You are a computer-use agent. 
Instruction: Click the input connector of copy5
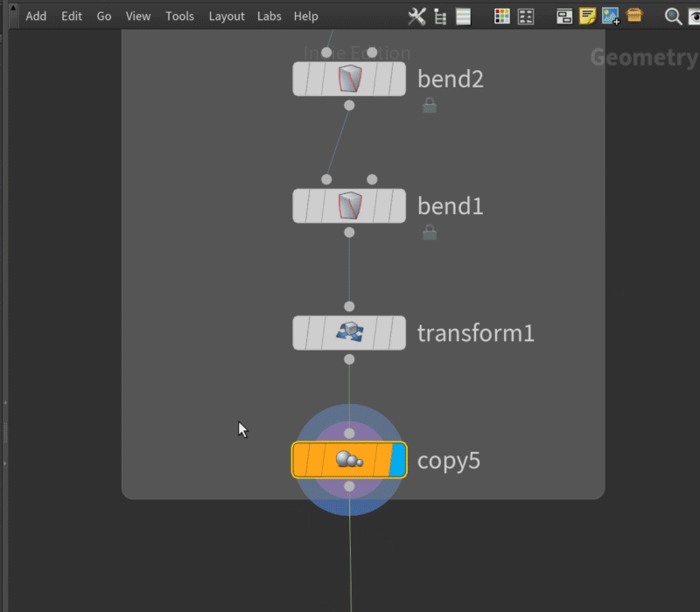(x=349, y=433)
